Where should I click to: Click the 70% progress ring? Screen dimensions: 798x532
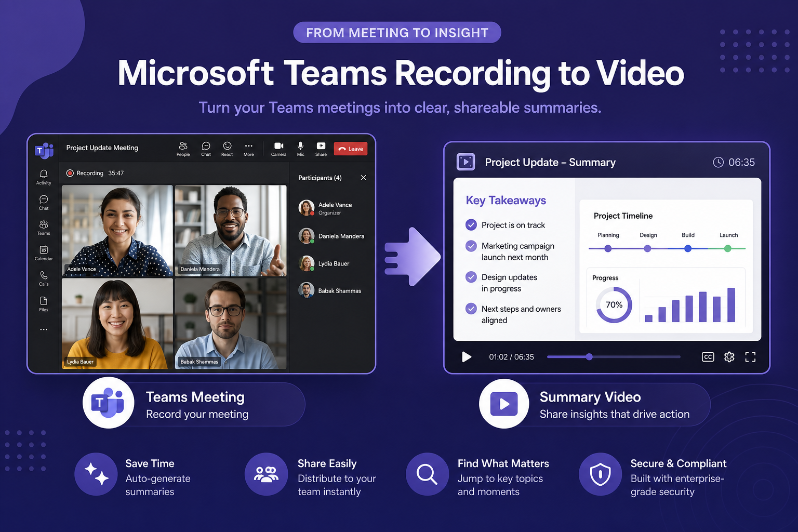point(614,305)
